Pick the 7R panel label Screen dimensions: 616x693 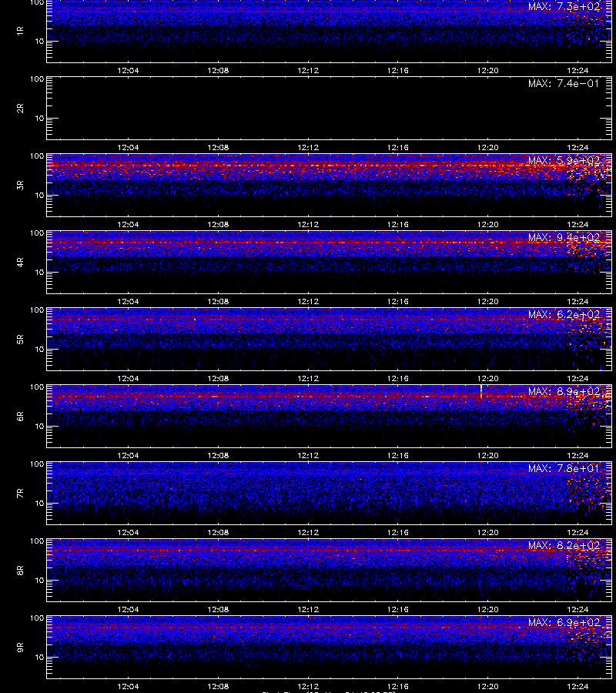(x=20, y=494)
